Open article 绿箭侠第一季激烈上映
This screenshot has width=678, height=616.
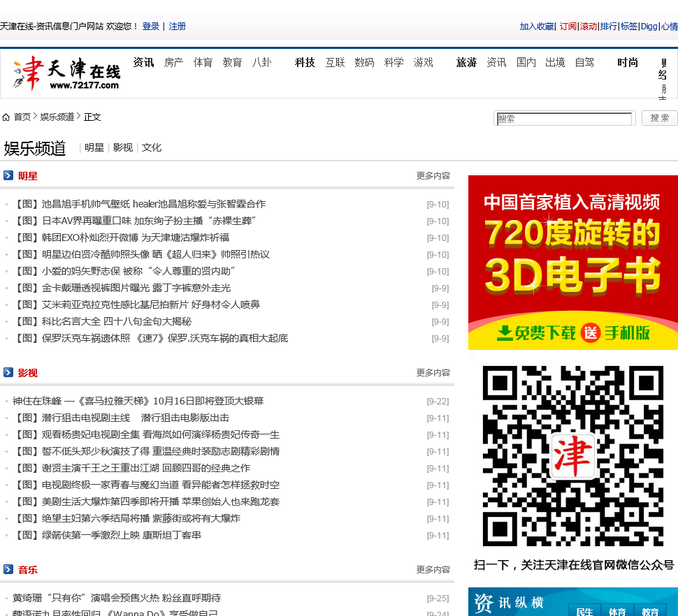(106, 535)
